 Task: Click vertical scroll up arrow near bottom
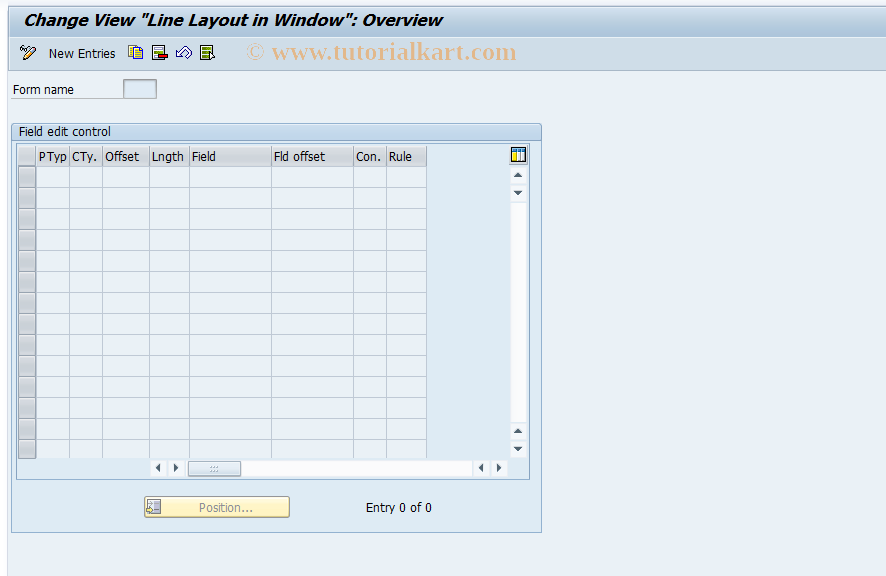(518, 431)
